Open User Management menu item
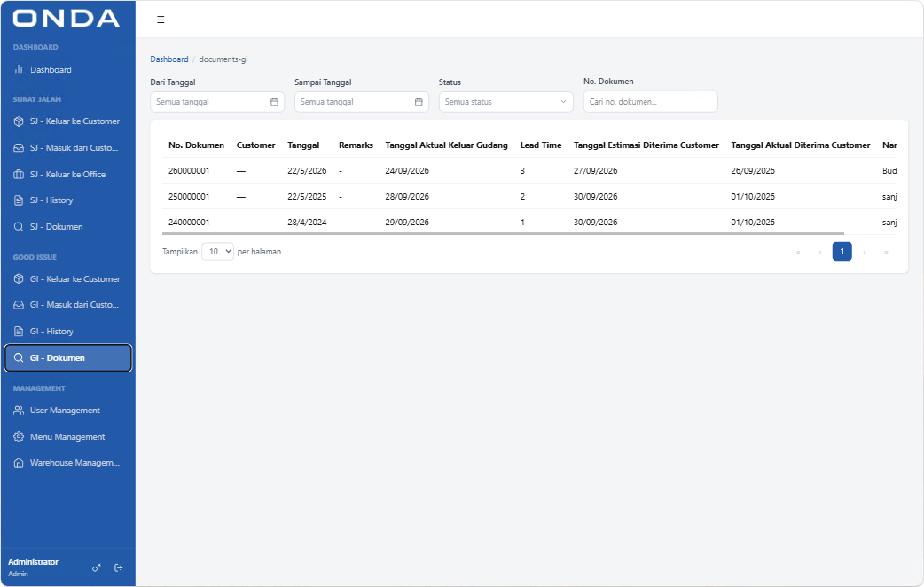The image size is (924, 587). click(67, 410)
